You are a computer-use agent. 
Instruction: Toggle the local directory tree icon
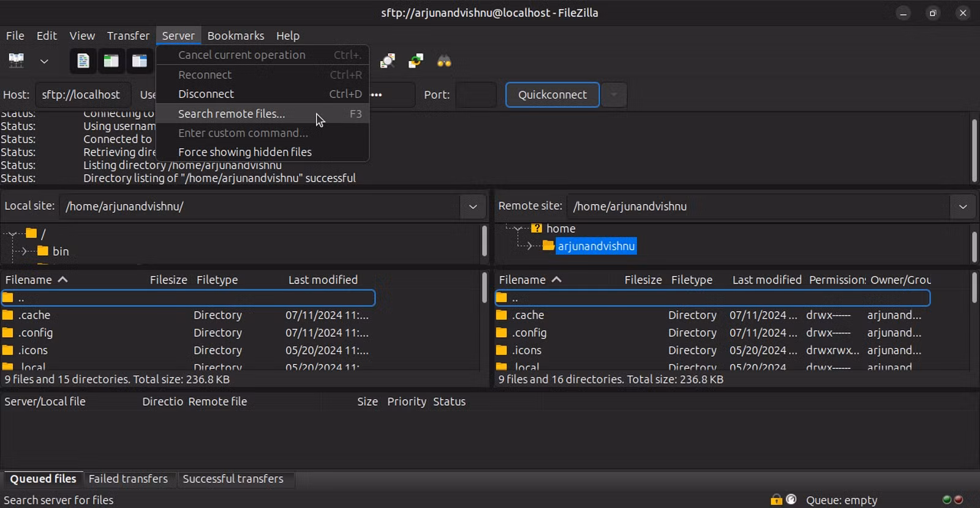coord(111,61)
